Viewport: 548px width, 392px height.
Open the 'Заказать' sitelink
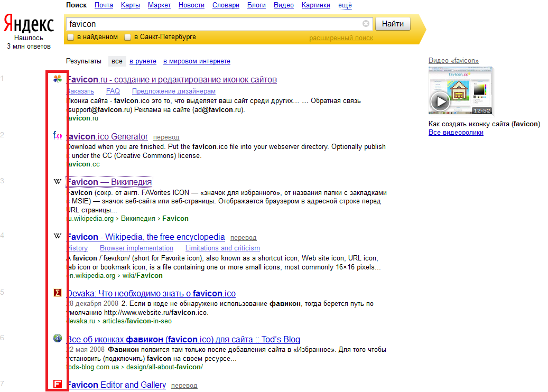81,91
